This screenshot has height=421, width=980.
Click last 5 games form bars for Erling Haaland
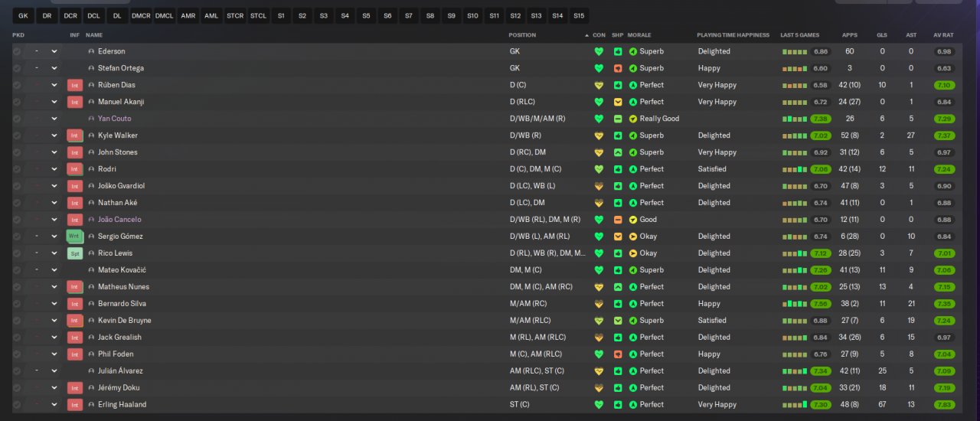pos(795,405)
